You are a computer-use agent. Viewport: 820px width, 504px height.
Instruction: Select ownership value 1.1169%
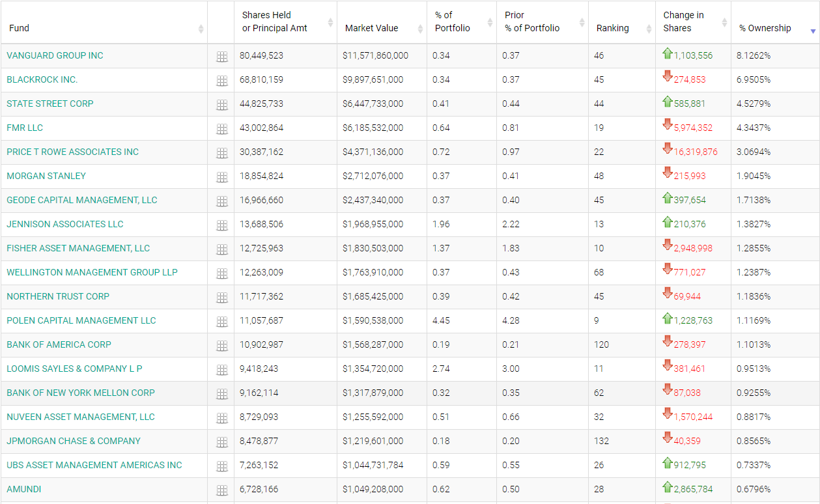pos(754,321)
